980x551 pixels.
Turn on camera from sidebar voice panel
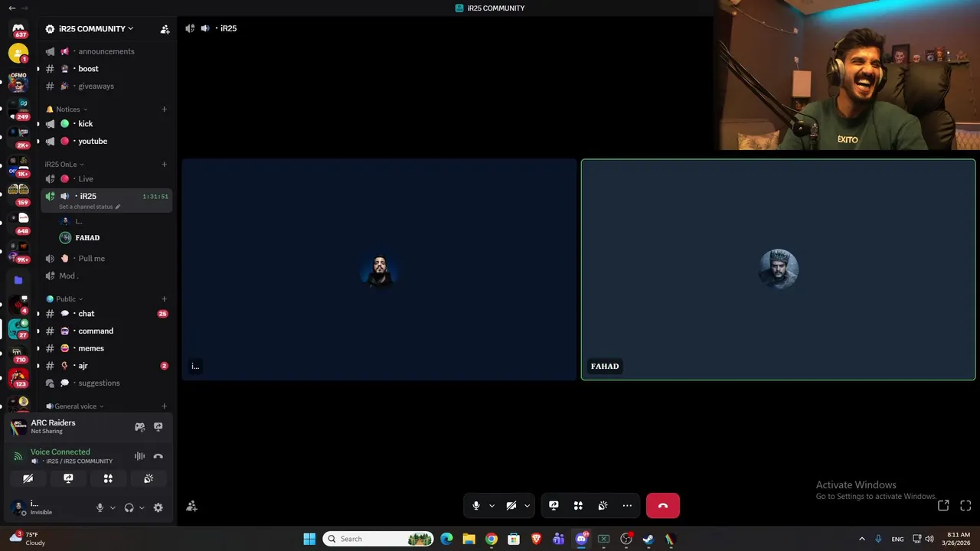point(28,478)
